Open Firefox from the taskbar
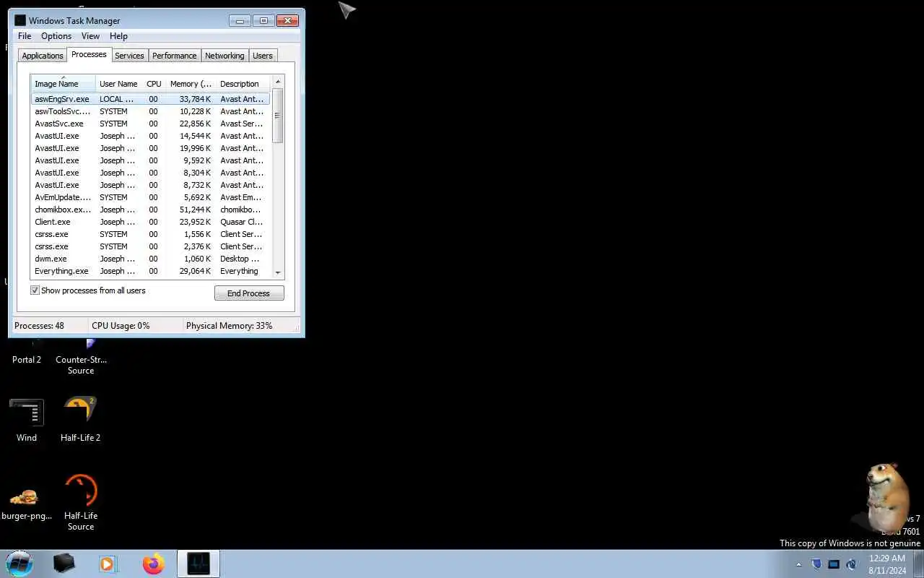 153,564
